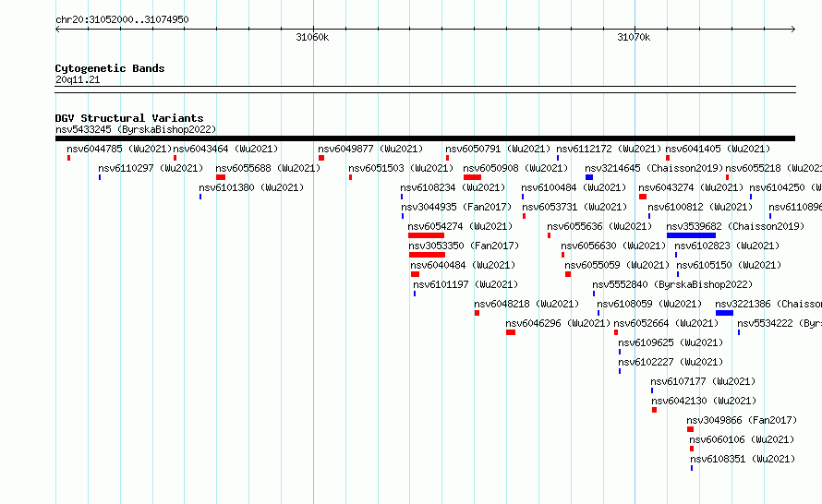Click nsv6043274 (Wu2021) label

click(691, 187)
